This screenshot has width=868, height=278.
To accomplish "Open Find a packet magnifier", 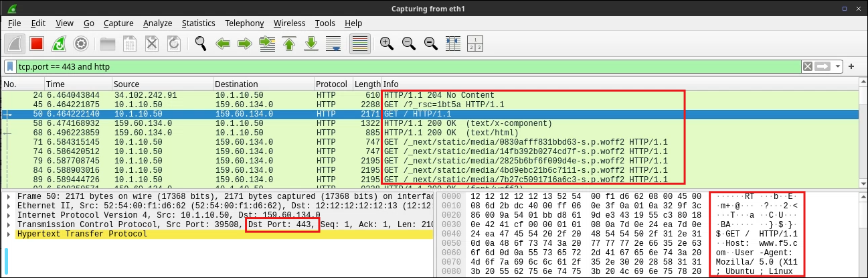I will (x=201, y=44).
